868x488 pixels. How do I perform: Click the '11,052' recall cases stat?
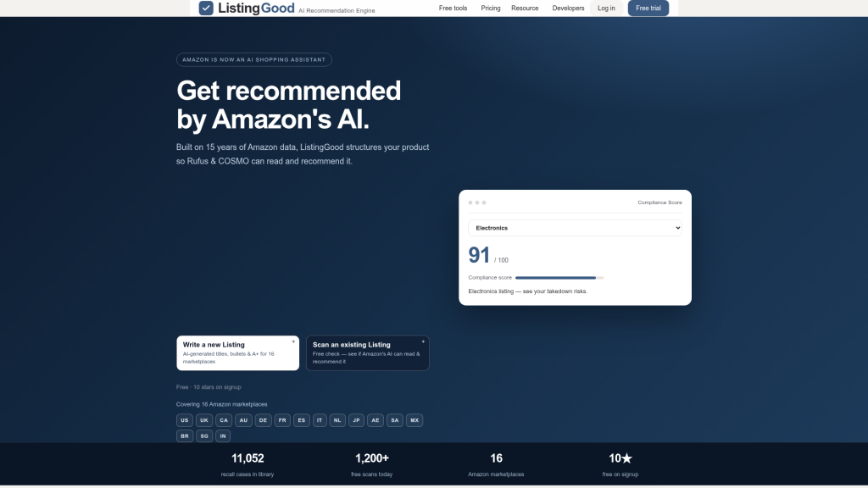point(248,458)
